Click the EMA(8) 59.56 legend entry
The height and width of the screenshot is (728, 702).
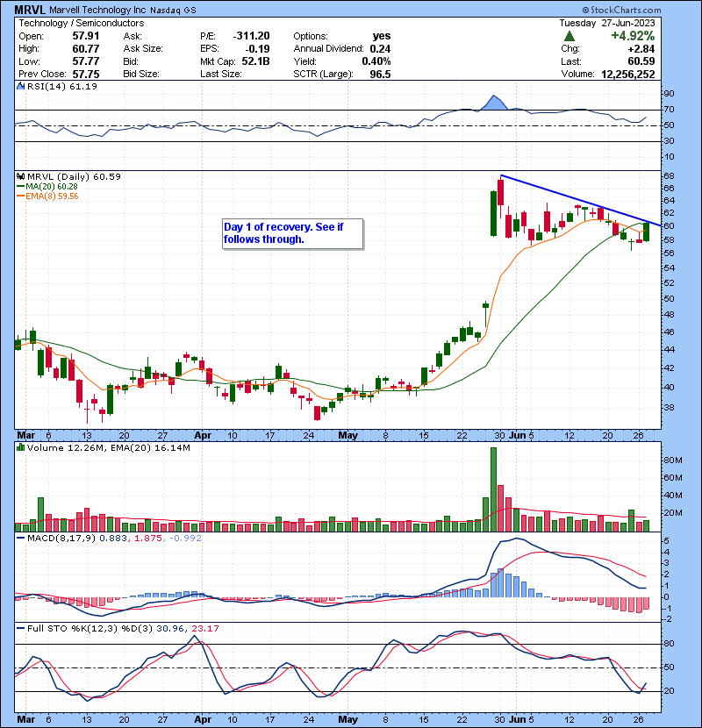coord(52,196)
